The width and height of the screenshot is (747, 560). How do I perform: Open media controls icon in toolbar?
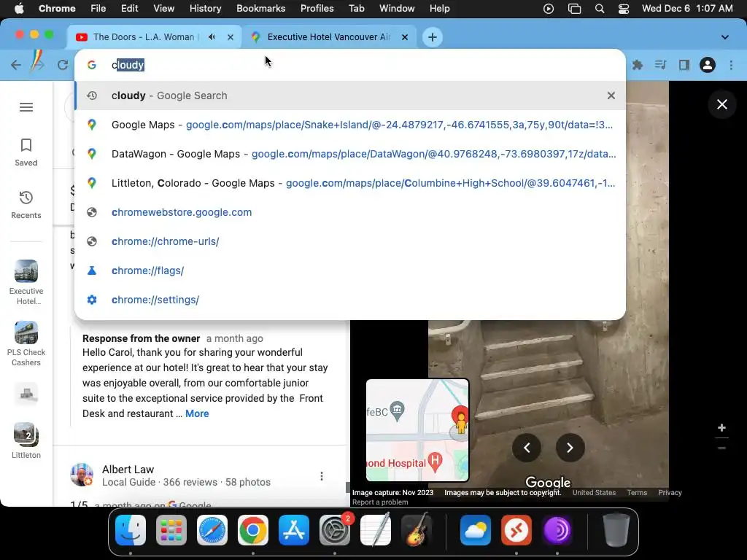pyautogui.click(x=660, y=65)
